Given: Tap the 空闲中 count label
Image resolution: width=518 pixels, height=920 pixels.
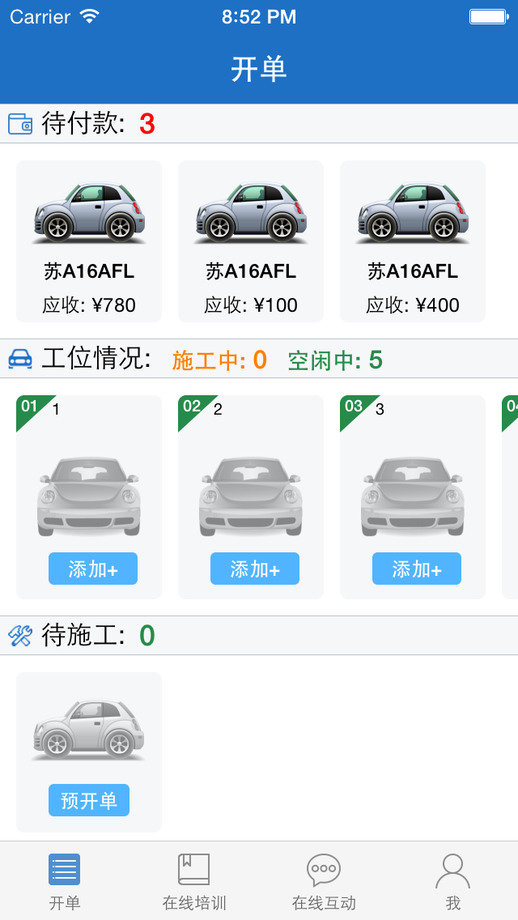Looking at the screenshot, I should click(335, 360).
